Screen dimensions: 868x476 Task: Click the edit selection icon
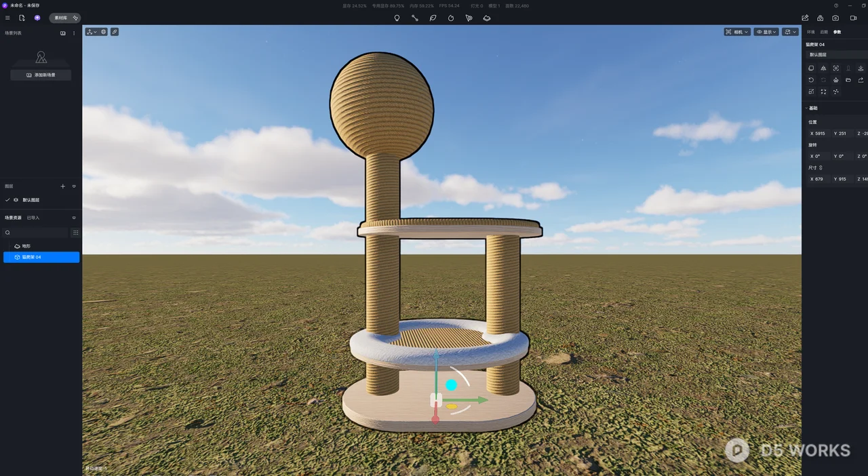tap(811, 92)
